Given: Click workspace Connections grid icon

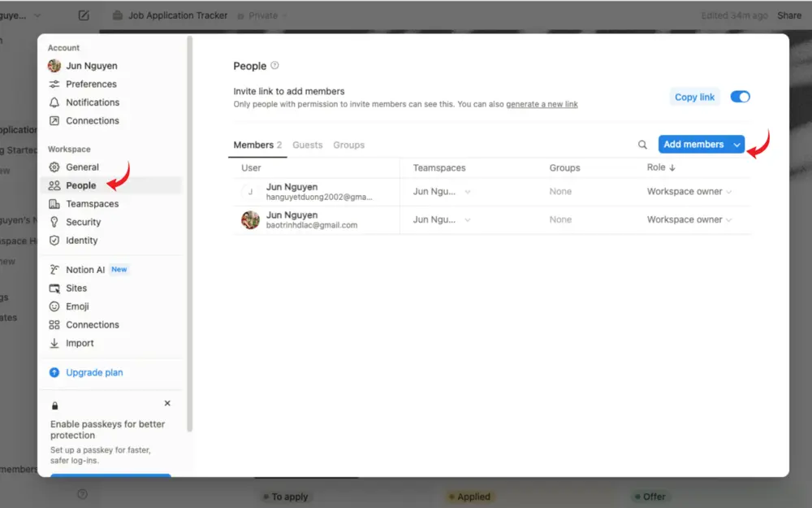Looking at the screenshot, I should click(x=54, y=325).
